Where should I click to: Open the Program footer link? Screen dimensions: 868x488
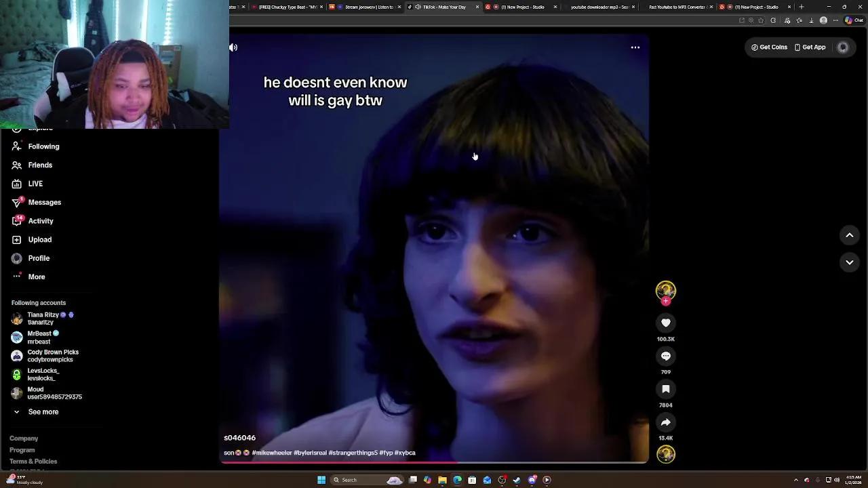pos(22,450)
